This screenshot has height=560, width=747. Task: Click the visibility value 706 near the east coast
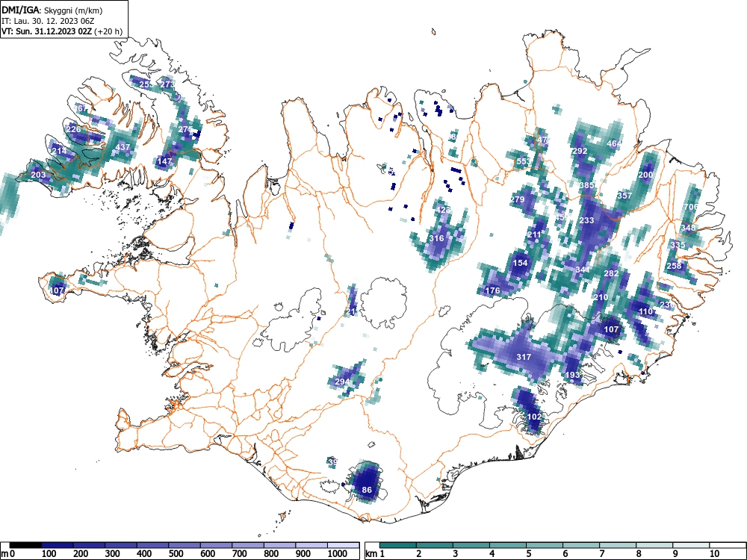(x=690, y=207)
